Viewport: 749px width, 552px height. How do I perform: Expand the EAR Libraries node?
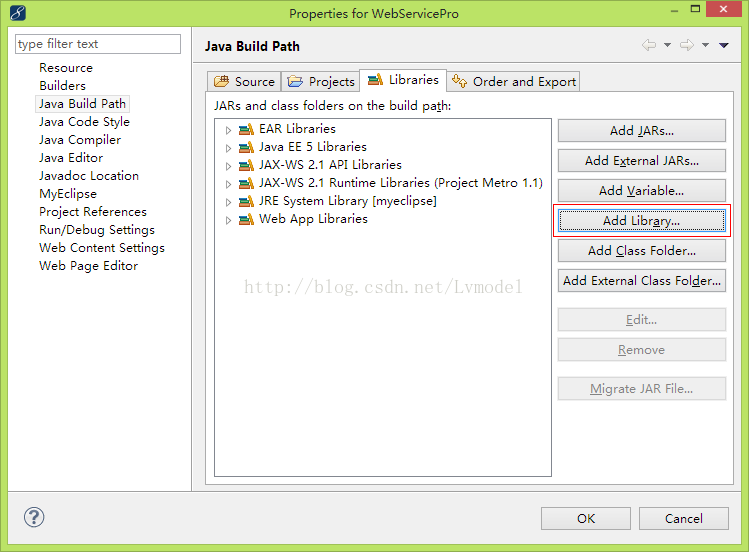pos(228,130)
